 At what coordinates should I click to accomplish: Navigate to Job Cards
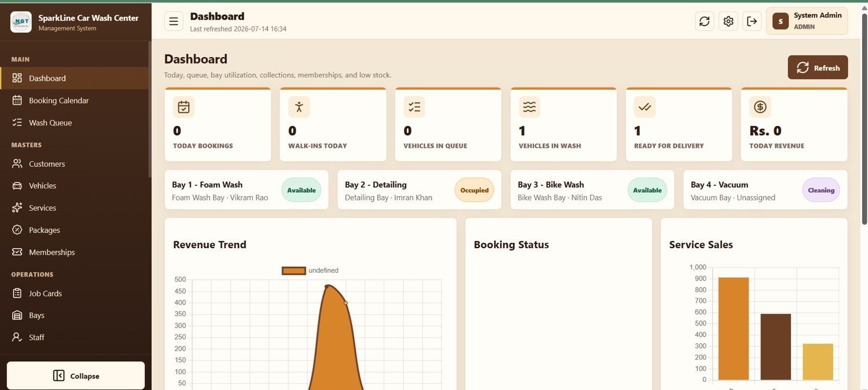tap(74, 293)
